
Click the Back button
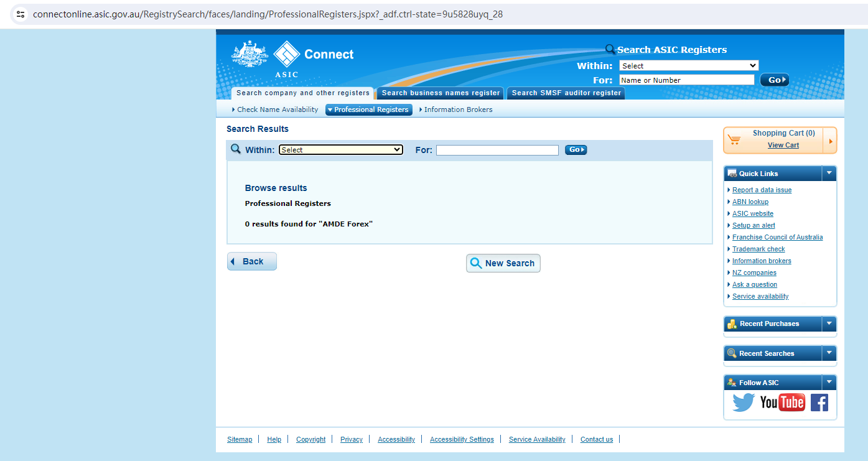pyautogui.click(x=252, y=261)
